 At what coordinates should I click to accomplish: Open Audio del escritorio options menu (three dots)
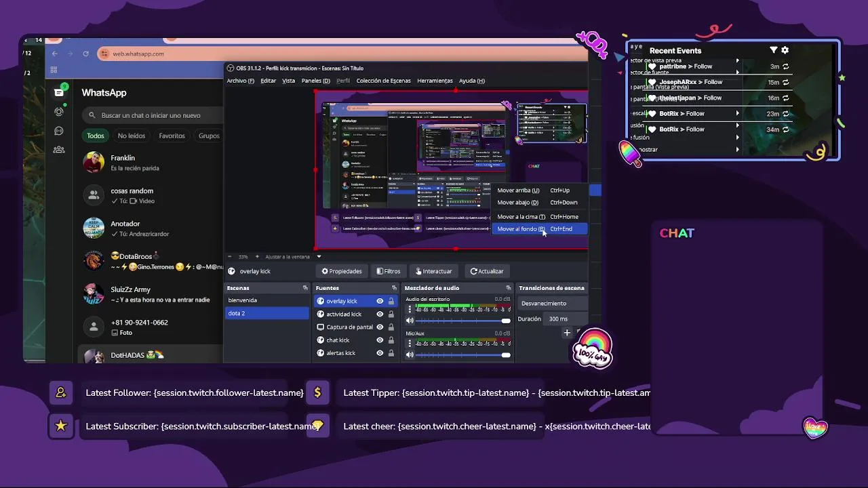click(x=410, y=309)
